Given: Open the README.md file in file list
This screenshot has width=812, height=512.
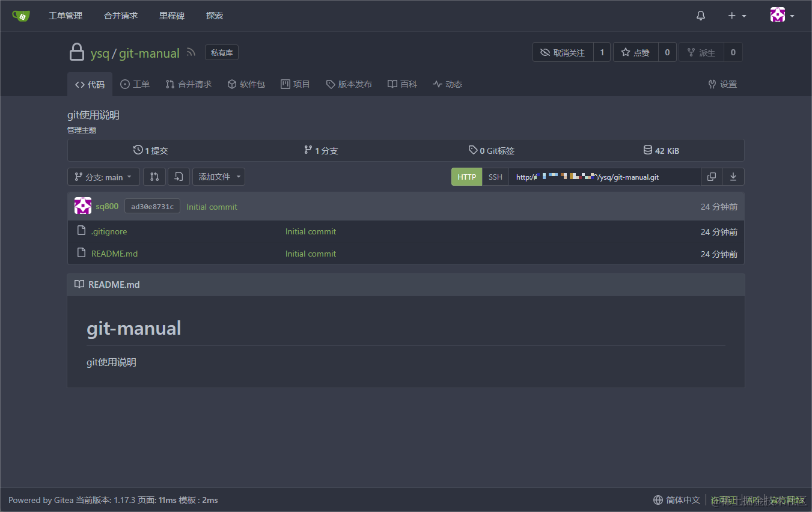Looking at the screenshot, I should tap(114, 254).
